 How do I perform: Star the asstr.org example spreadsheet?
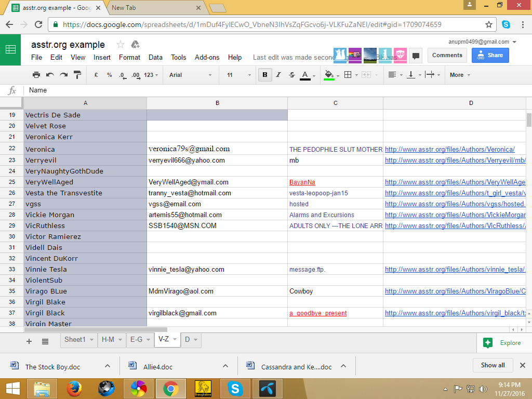[120, 45]
